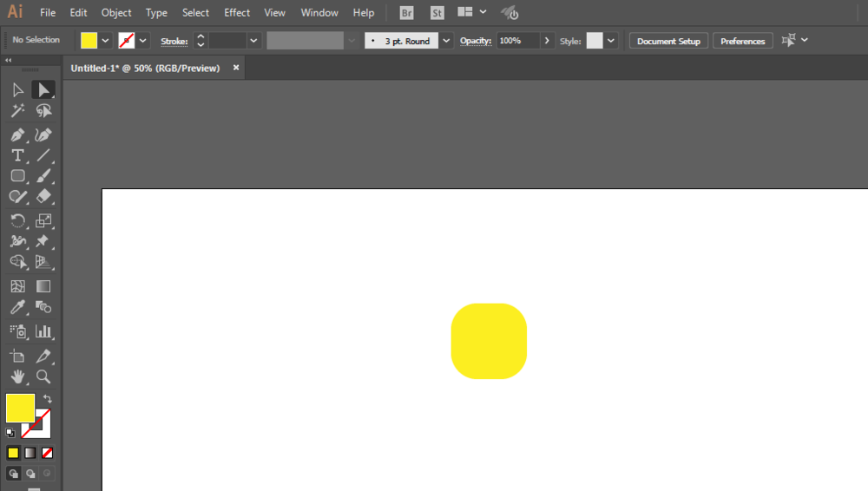Screen dimensions: 868x491
Task: Choose the Rounded Rectangle tool
Action: pyautogui.click(x=17, y=176)
